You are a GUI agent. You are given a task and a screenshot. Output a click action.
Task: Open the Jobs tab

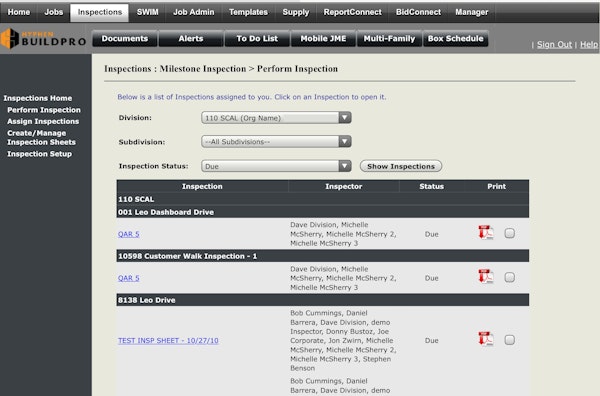pos(54,12)
